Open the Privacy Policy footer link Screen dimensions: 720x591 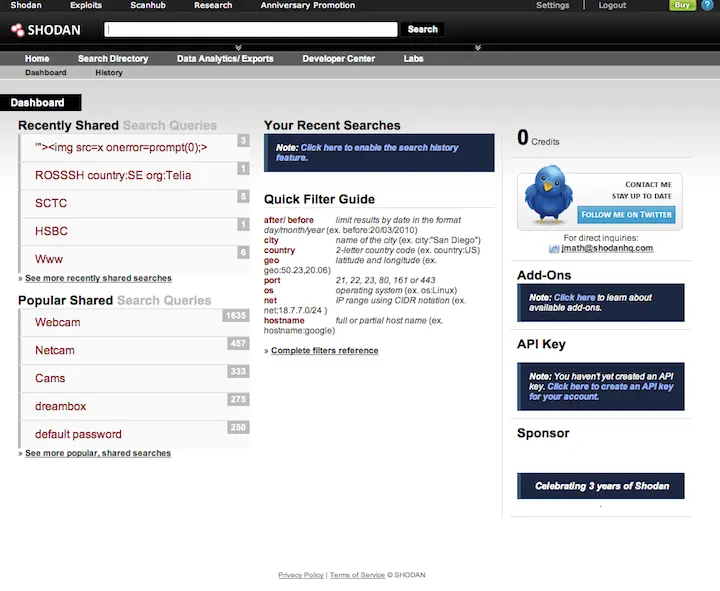[x=301, y=575]
